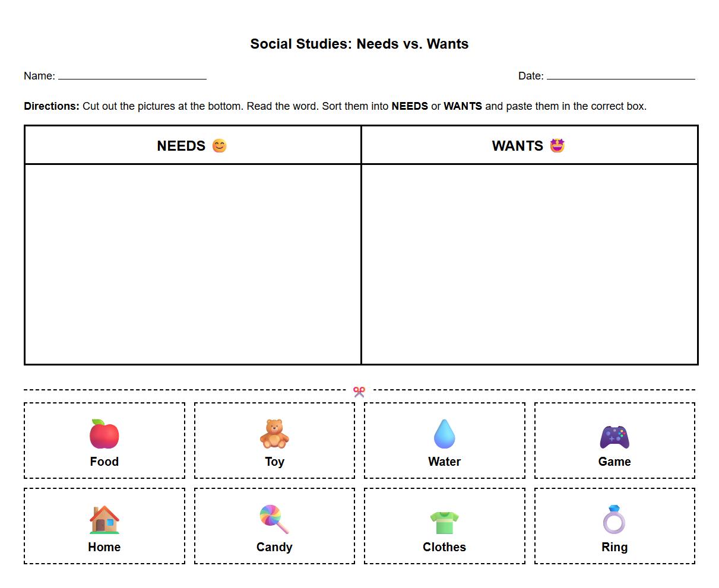Click the worksheet title text

pos(359,43)
